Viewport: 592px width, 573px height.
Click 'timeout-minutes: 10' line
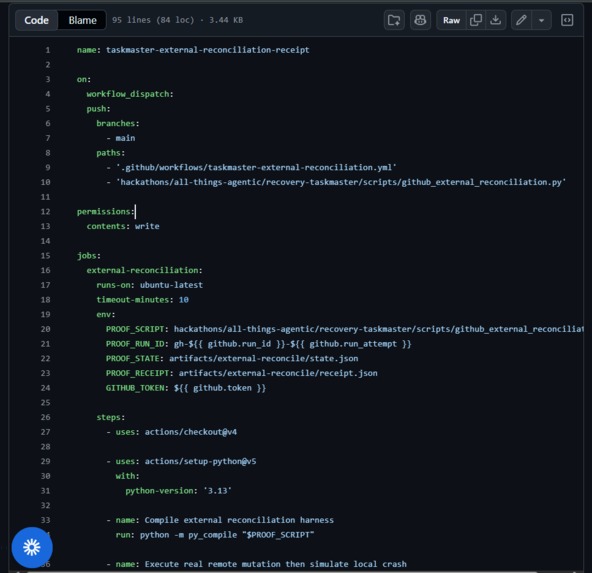click(x=142, y=300)
